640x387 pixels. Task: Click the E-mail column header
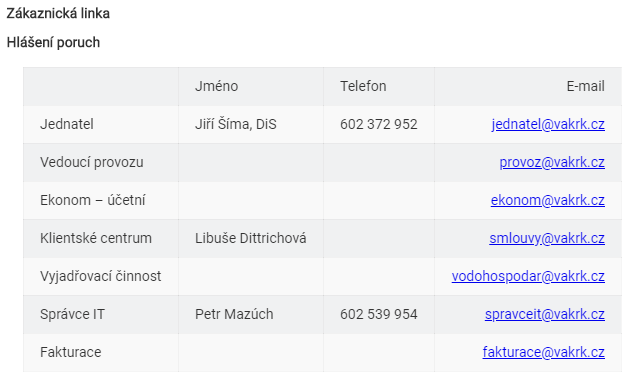pos(585,86)
